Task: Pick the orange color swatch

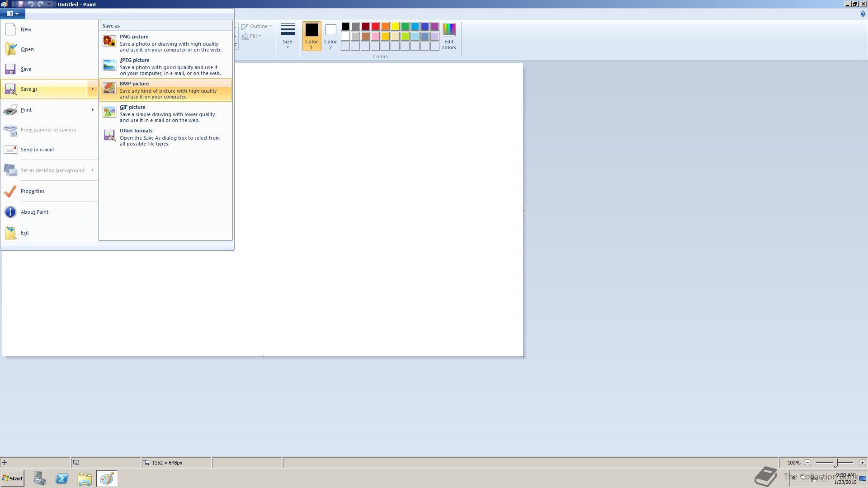Action: [385, 26]
